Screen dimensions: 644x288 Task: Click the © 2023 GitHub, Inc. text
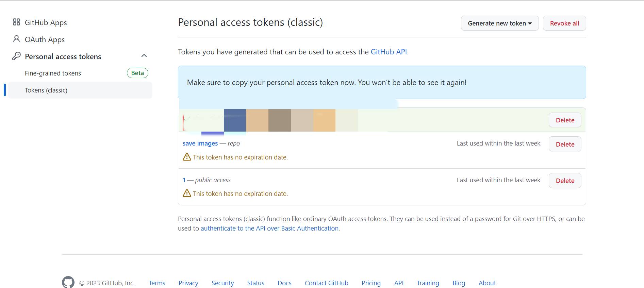tap(107, 283)
